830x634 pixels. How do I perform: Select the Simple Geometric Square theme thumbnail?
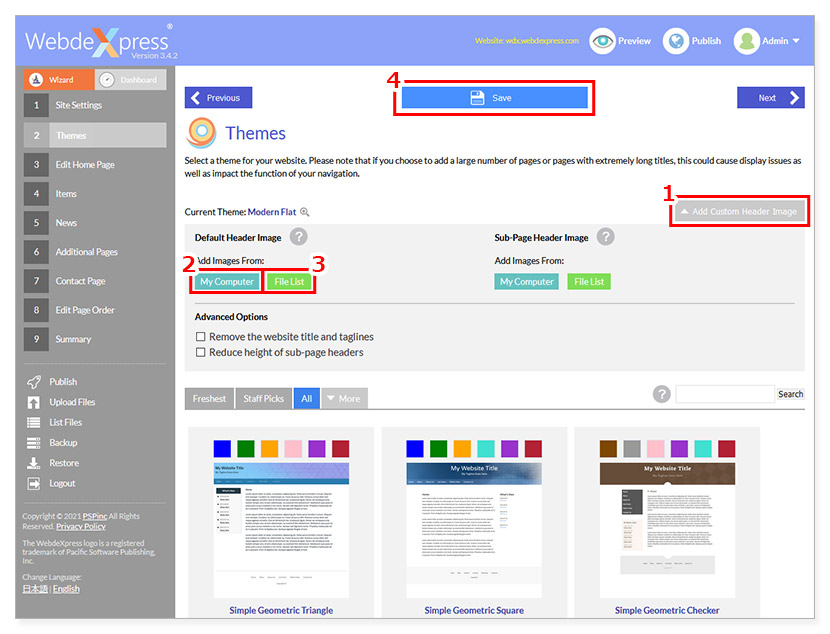474,530
